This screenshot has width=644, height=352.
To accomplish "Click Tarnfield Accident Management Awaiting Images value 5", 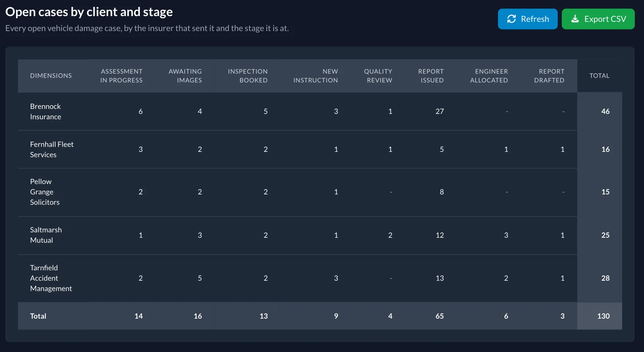I will tap(200, 278).
